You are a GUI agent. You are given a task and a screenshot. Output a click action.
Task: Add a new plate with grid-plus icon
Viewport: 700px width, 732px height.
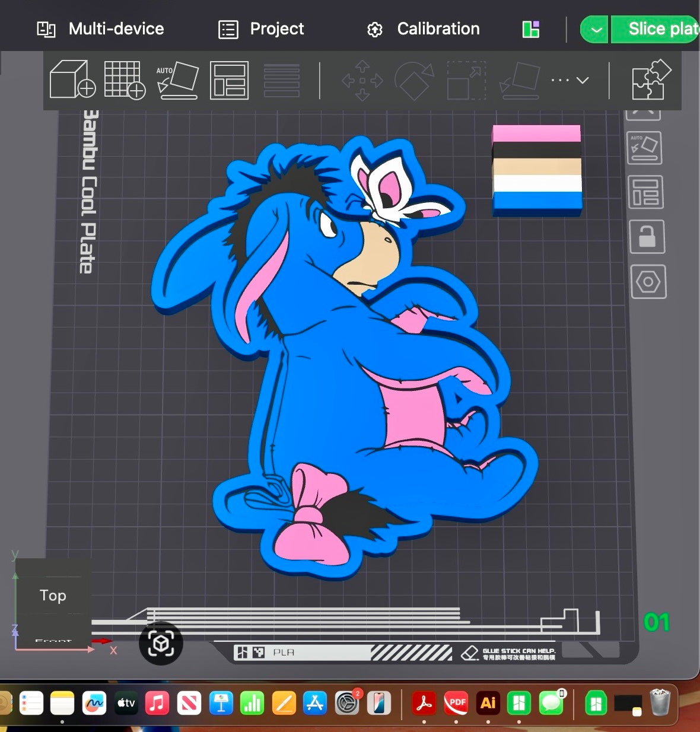click(x=125, y=79)
